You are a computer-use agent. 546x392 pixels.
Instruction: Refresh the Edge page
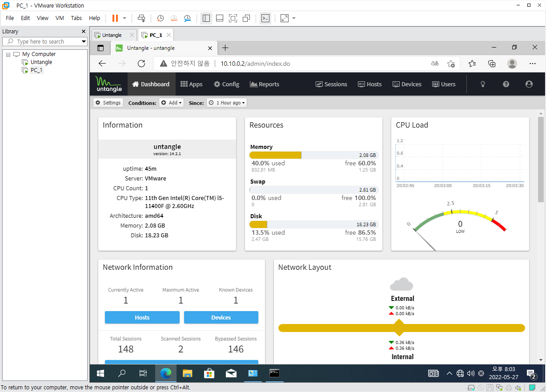coord(141,64)
